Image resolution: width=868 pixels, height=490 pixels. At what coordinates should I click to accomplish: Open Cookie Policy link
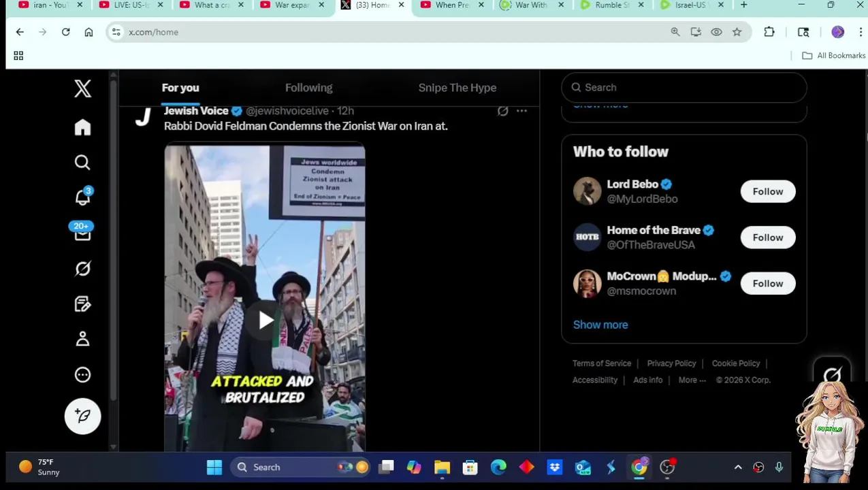coord(736,363)
